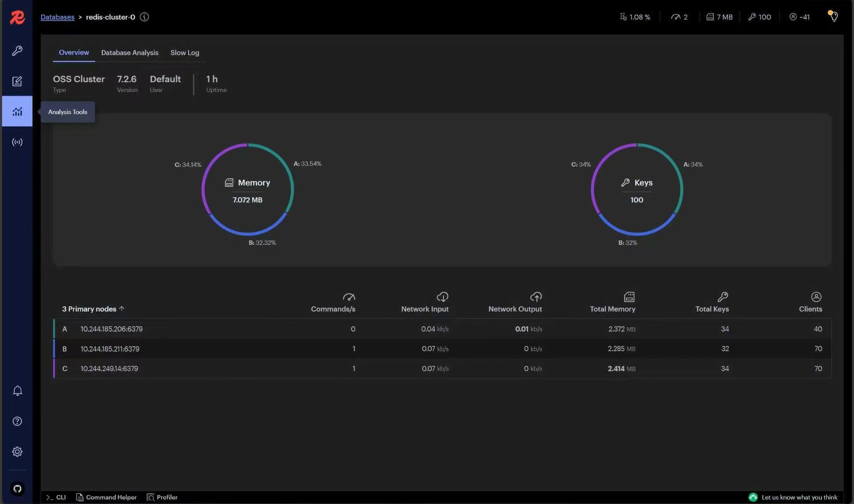Click the CPU usage 1.08 % indicator

(635, 17)
